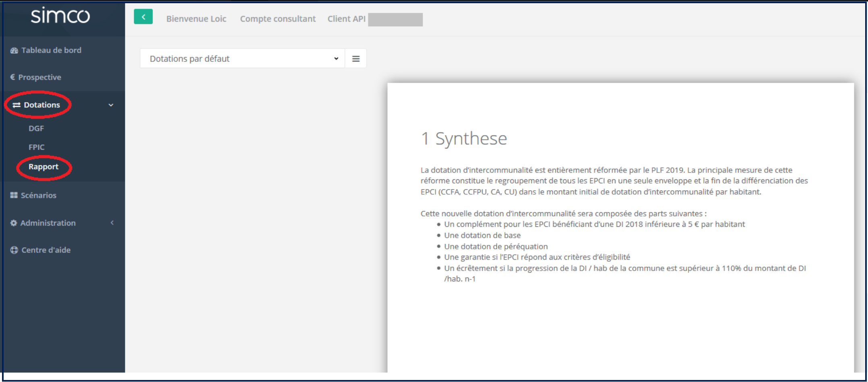The image size is (868, 382).
Task: Click the Client API label
Action: coord(346,19)
